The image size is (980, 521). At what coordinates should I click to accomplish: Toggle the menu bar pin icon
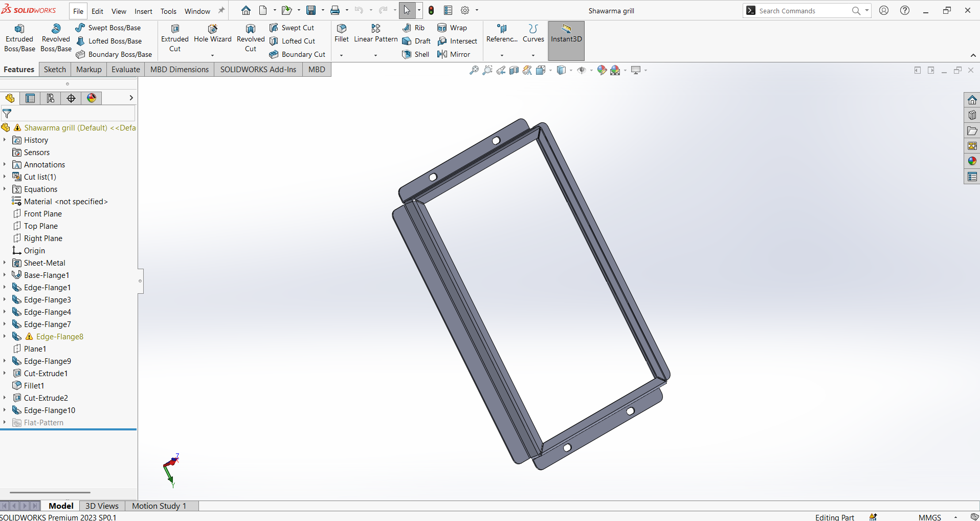pyautogui.click(x=221, y=10)
